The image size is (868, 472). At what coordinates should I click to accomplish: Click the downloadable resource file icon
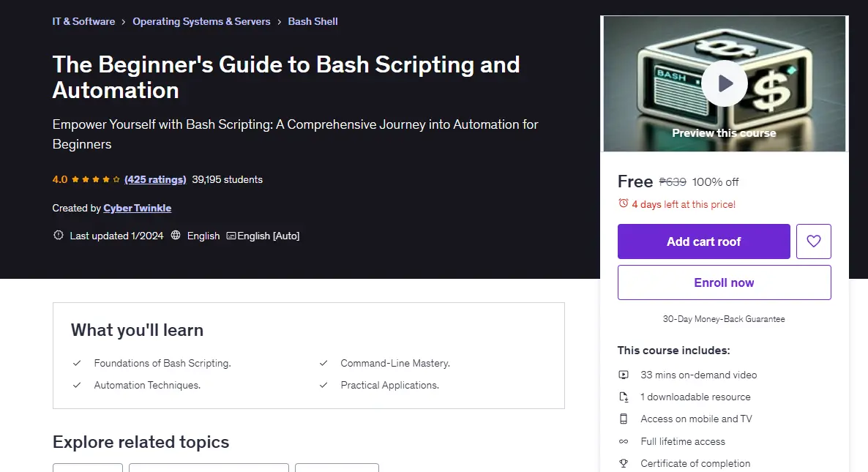(624, 397)
